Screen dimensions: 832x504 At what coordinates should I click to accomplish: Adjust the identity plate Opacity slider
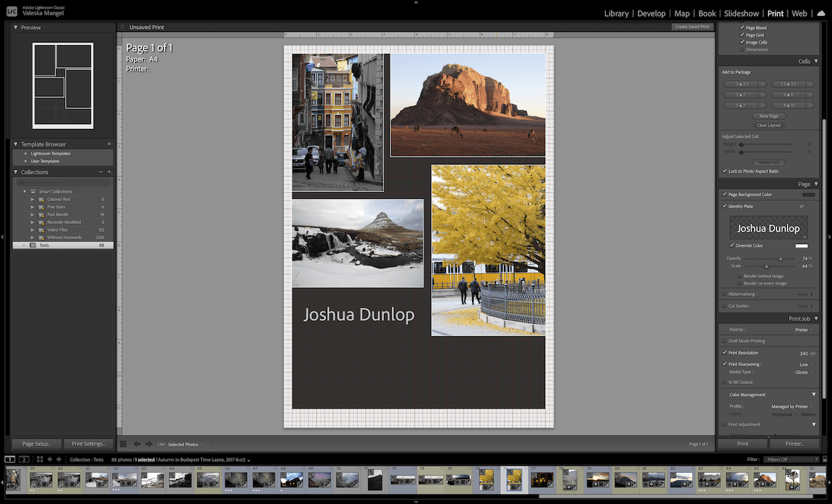(781, 257)
